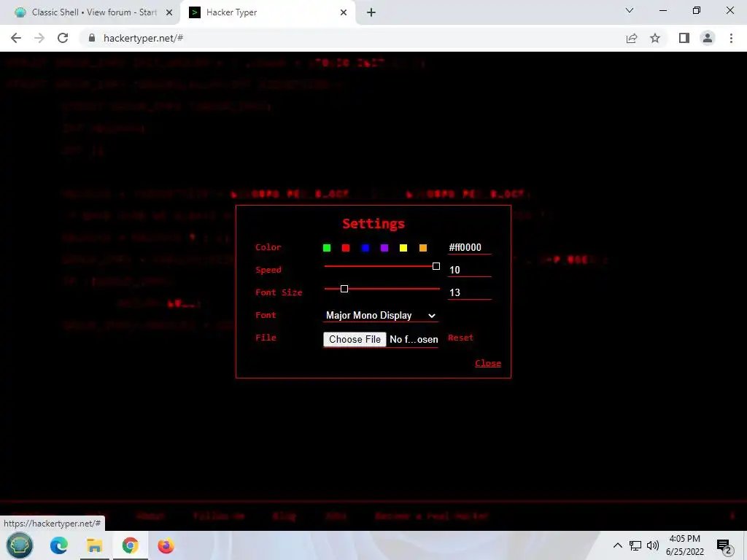Open the notification center icon
Image resolution: width=747 pixels, height=560 pixels.
coord(724,546)
